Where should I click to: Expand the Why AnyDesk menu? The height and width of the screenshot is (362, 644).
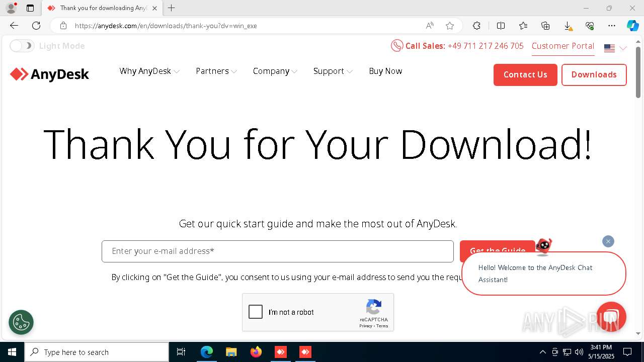[x=149, y=71]
